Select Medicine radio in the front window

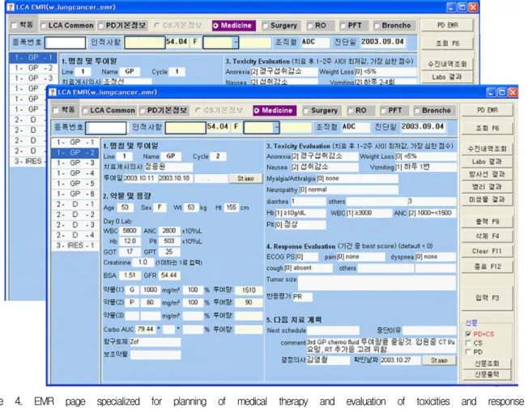tap(257, 111)
